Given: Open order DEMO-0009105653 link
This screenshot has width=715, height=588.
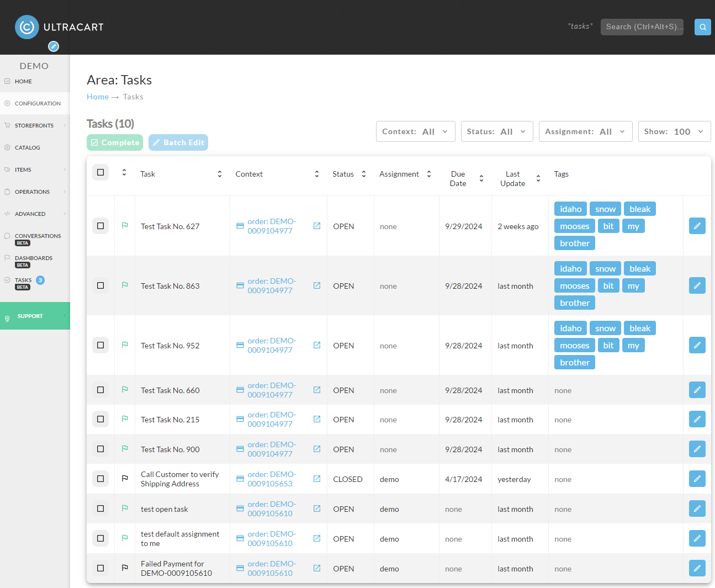Looking at the screenshot, I should coord(272,479).
